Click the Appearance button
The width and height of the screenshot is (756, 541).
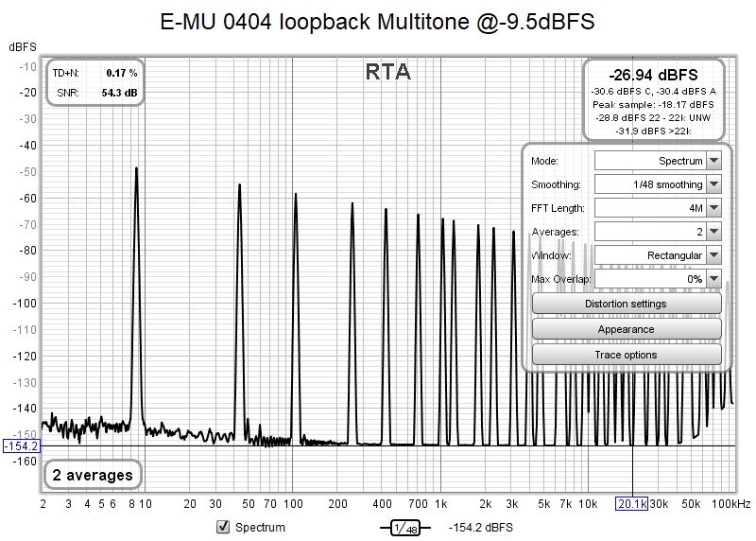pos(627,329)
